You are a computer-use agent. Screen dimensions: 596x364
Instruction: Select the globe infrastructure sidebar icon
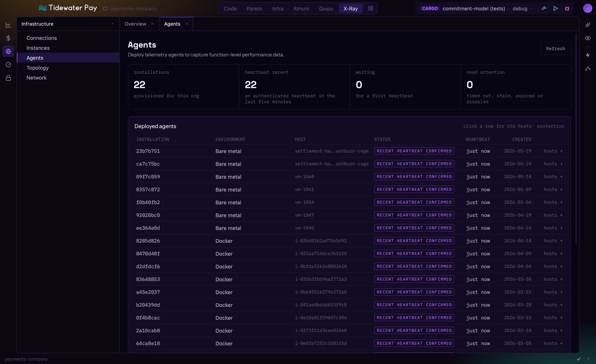click(8, 51)
